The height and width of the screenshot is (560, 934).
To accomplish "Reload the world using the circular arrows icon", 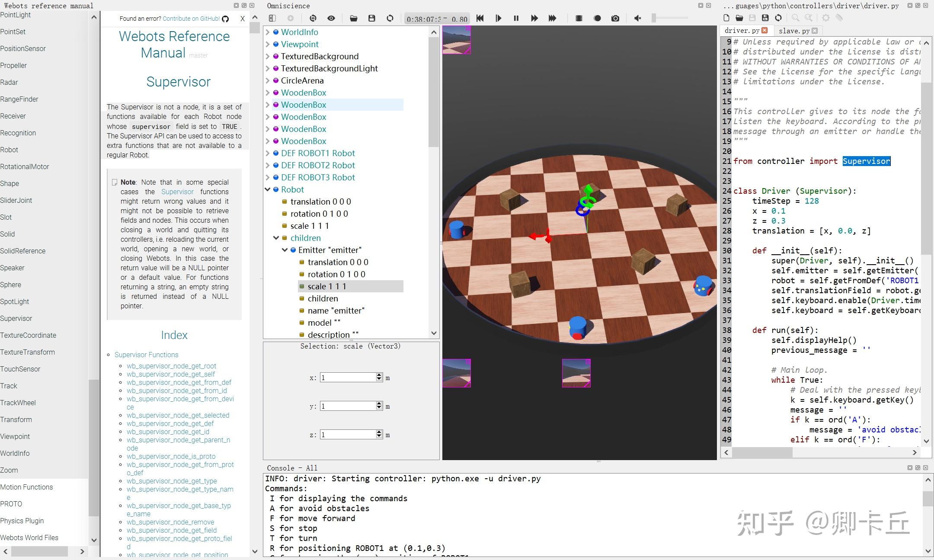I will (x=390, y=18).
